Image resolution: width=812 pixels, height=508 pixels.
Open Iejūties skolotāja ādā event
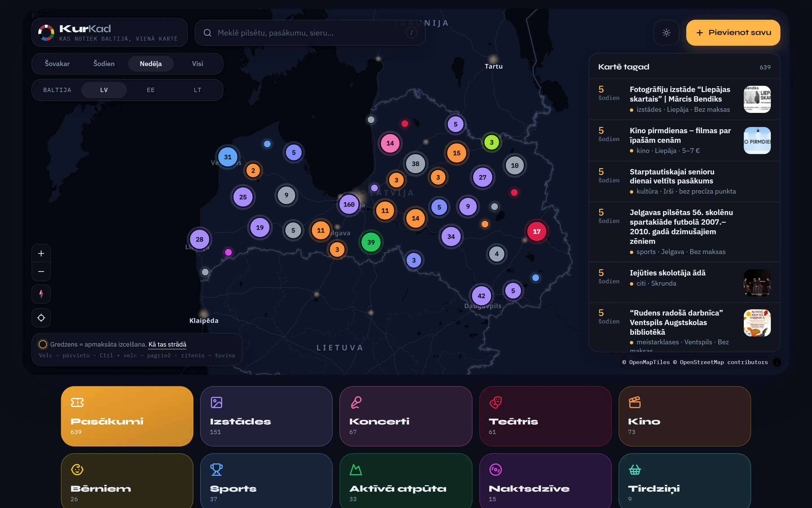coord(684,282)
